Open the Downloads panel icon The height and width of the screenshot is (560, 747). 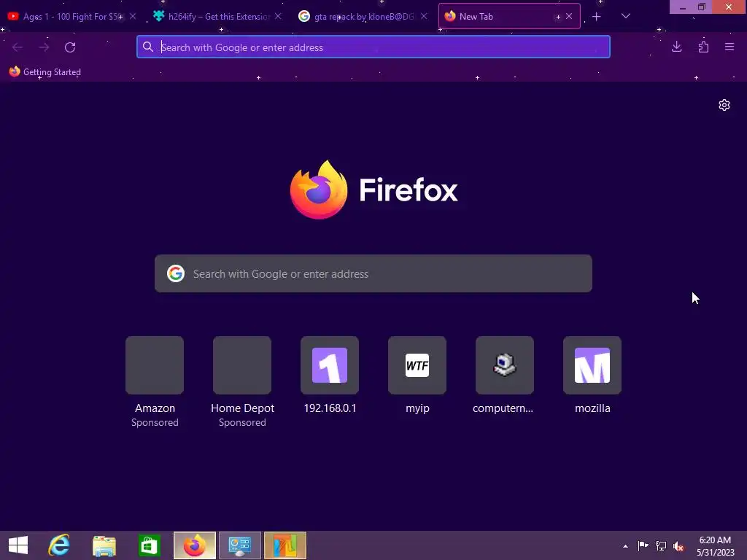pyautogui.click(x=676, y=47)
